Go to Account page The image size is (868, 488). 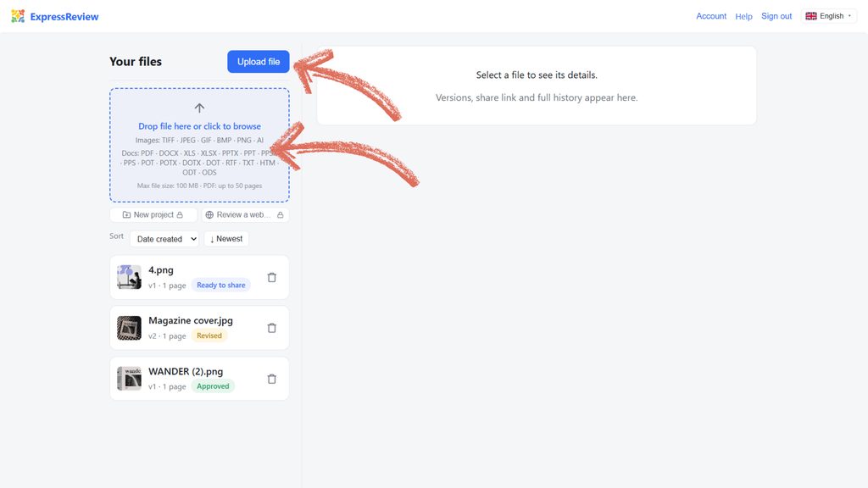[x=711, y=16]
